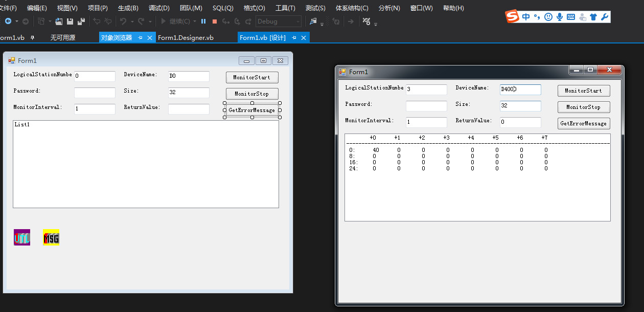Click the Save All toolbar icon
This screenshot has width=644, height=312.
[81, 21]
